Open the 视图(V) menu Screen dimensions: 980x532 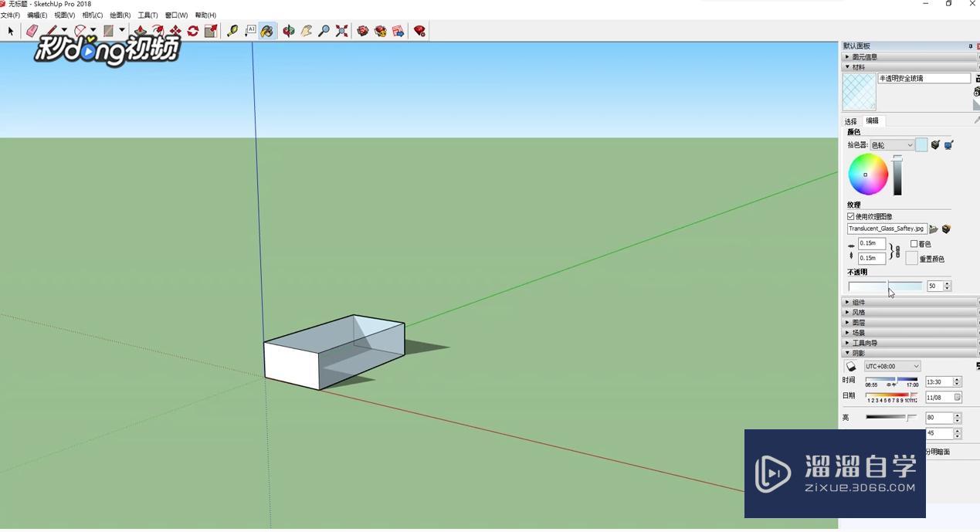coord(65,15)
